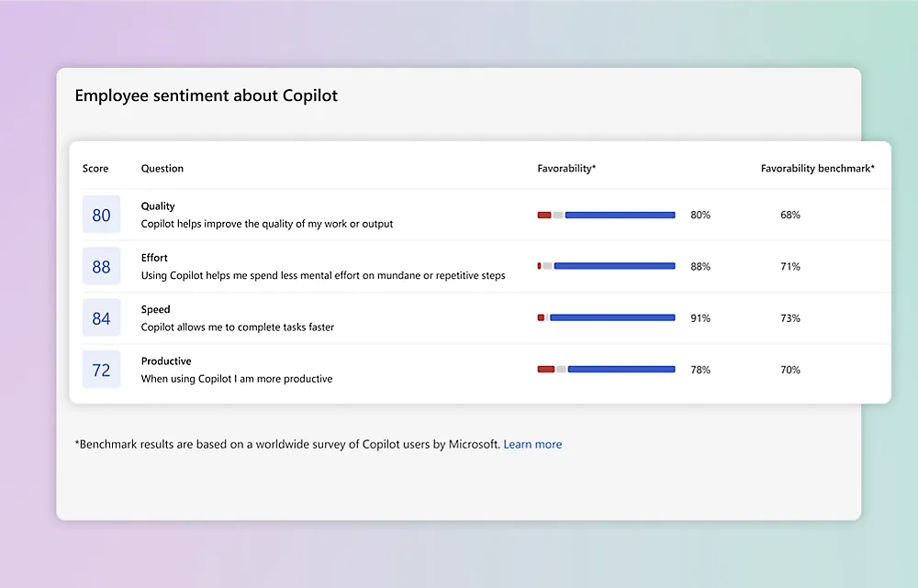
Task: Select the Favorability* column header
Action: pos(566,169)
